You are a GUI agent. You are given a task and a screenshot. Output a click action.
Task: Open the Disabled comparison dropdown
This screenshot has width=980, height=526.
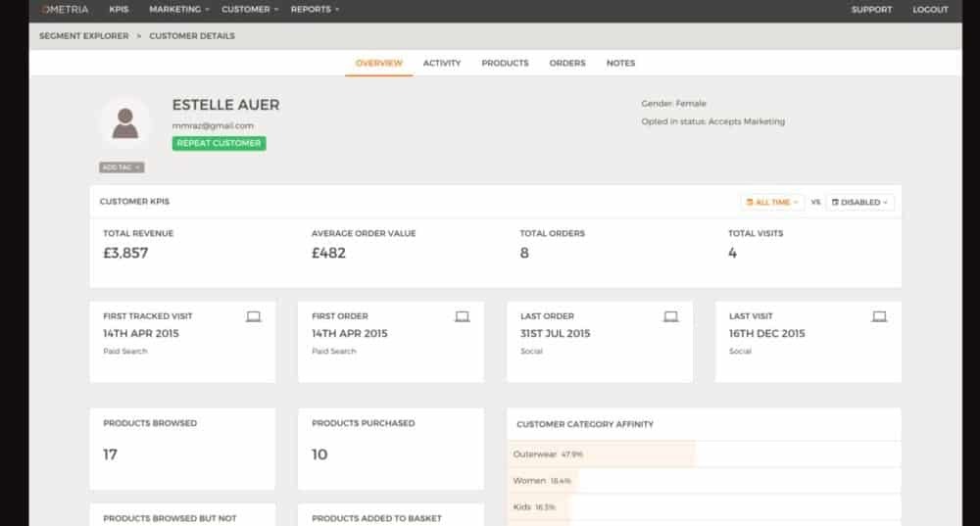[x=859, y=202]
